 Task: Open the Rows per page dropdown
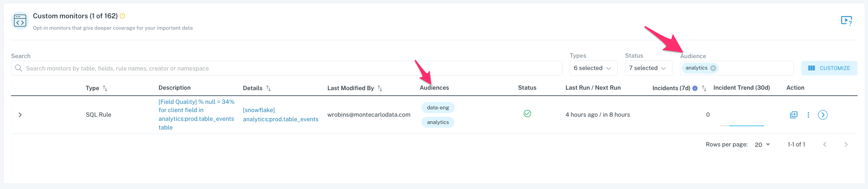click(x=763, y=145)
